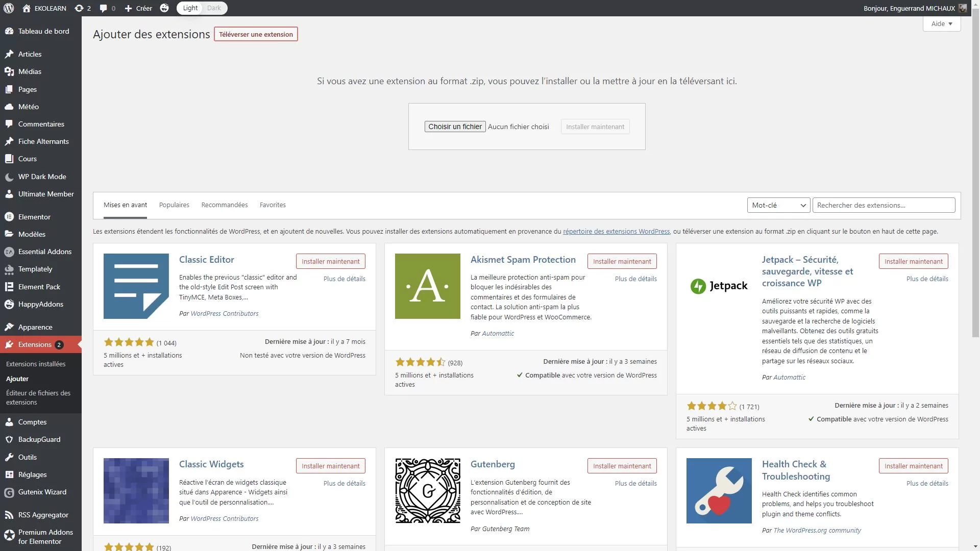The image size is (980, 551).
Task: Click Choisir un fichier button
Action: 455,127
